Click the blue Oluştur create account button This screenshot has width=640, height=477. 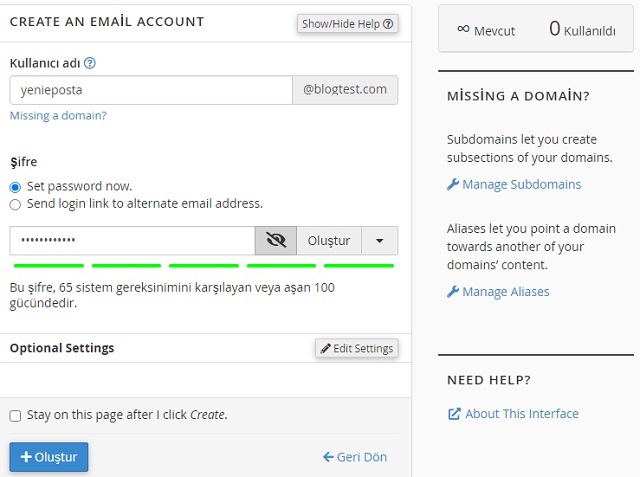point(49,457)
